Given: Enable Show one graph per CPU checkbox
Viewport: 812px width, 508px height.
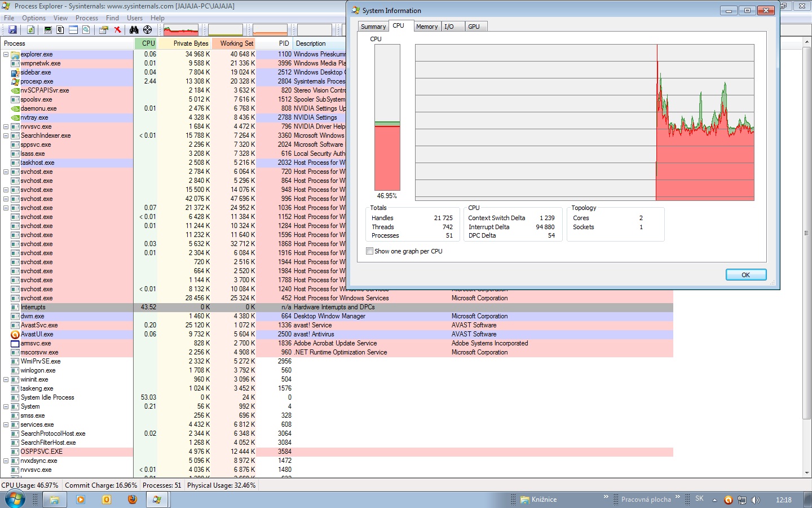Looking at the screenshot, I should tap(369, 251).
